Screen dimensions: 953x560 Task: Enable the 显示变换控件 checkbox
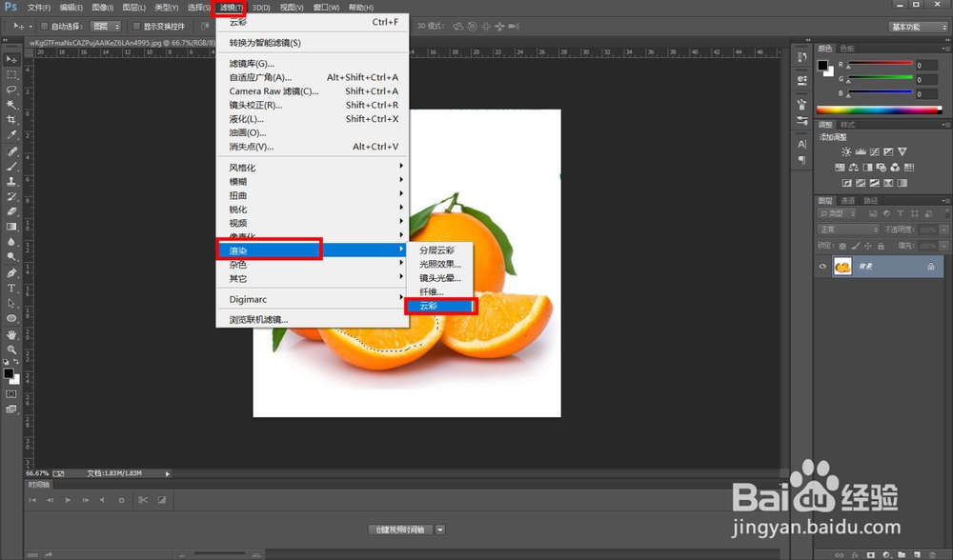point(136,26)
